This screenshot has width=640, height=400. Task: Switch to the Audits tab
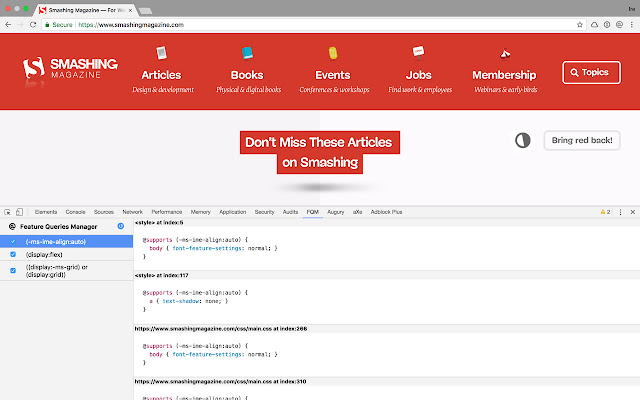pyautogui.click(x=290, y=212)
